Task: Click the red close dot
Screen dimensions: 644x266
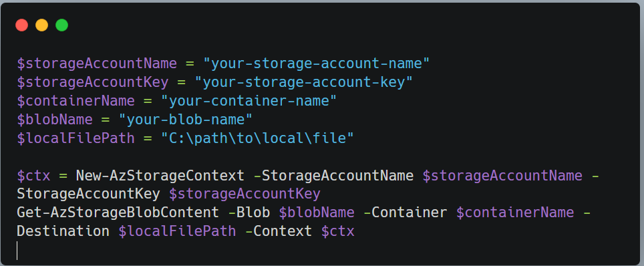Action: [22, 25]
